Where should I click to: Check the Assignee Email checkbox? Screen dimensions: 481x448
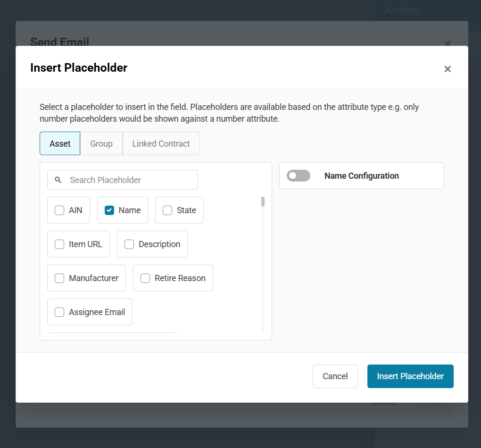click(x=59, y=312)
